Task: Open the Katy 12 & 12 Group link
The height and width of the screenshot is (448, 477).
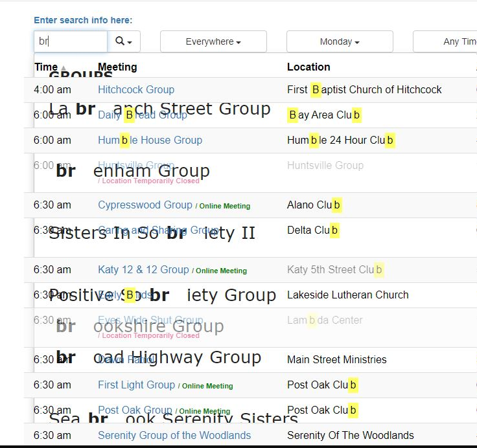Action: tap(143, 269)
